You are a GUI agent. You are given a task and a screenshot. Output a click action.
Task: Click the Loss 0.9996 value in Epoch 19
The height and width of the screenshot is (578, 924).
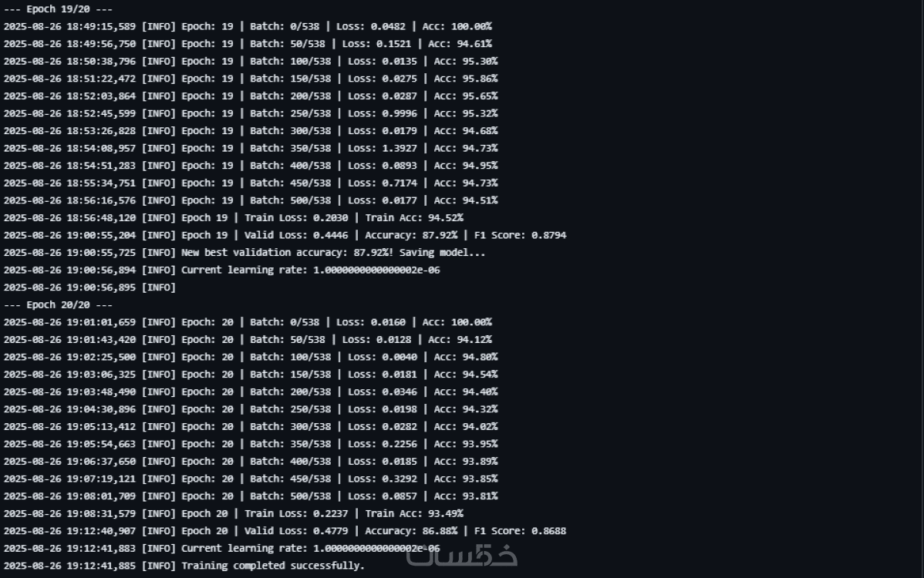(400, 113)
